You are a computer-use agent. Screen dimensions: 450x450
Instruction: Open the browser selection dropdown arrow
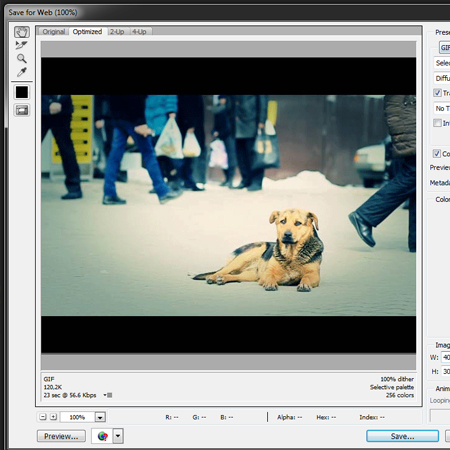pos(118,436)
